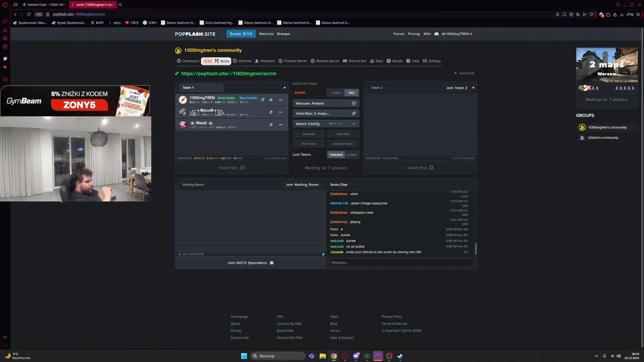The height and width of the screenshot is (362, 644).
Task: Set Lock Teams to Locked
Action: click(351, 154)
